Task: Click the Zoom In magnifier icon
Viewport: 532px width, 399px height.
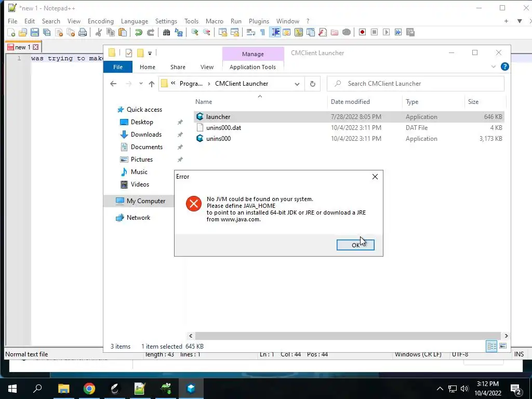Action: coord(194,32)
